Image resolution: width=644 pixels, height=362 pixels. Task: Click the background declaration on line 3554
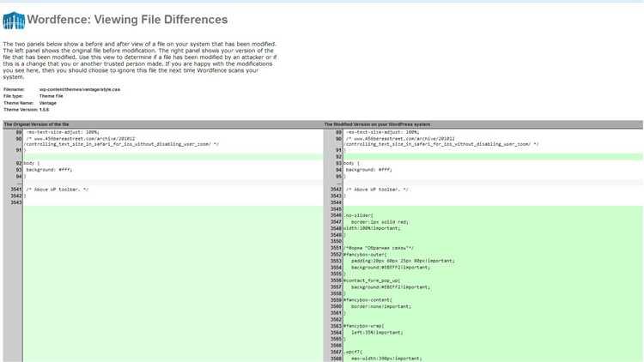391,268
